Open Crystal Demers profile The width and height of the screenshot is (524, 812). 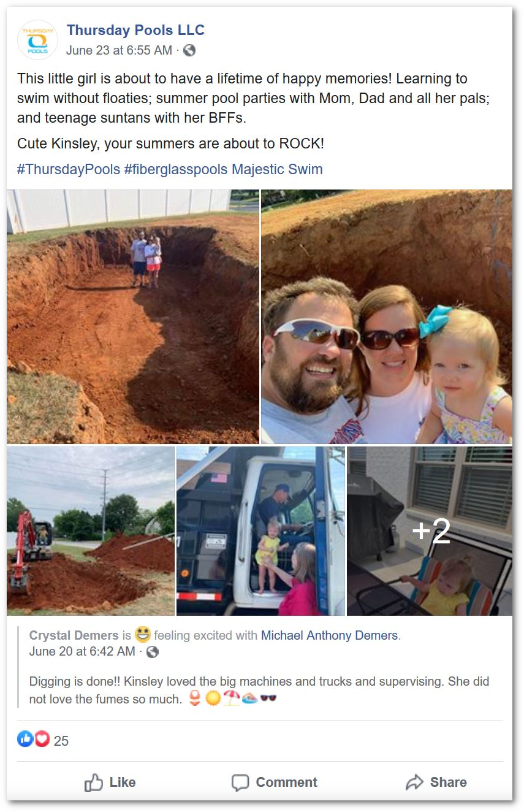[x=74, y=635]
